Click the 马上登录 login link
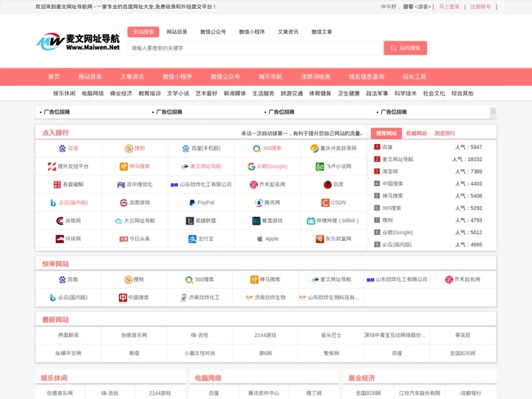Viewport: 532px width, 399px height. tap(449, 7)
